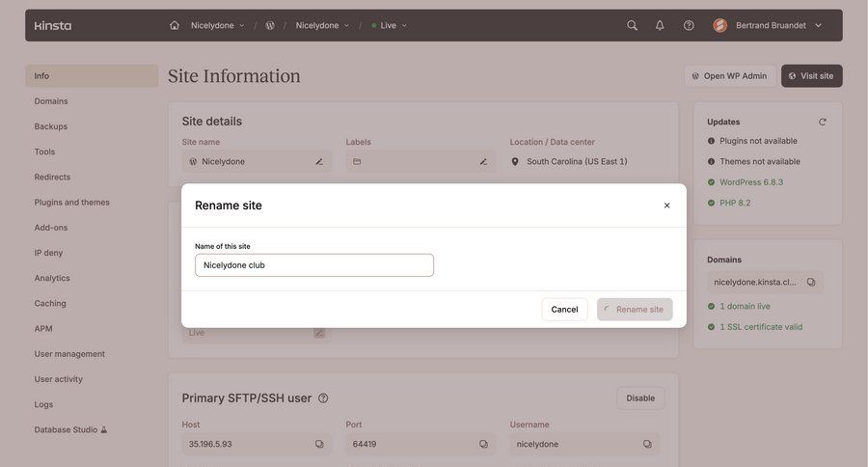Screen dimensions: 868x467
Task: Open User activity section
Action: (59, 379)
